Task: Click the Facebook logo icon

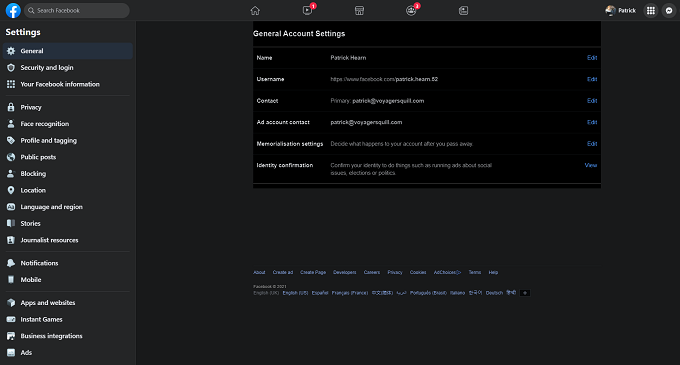Action: click(x=13, y=10)
